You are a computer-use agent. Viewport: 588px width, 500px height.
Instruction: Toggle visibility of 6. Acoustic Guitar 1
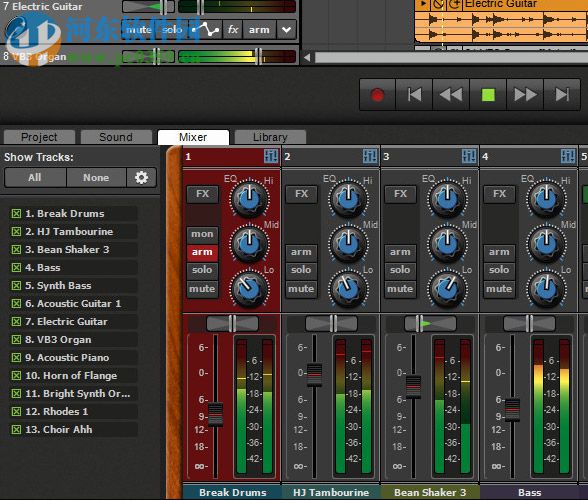16,303
